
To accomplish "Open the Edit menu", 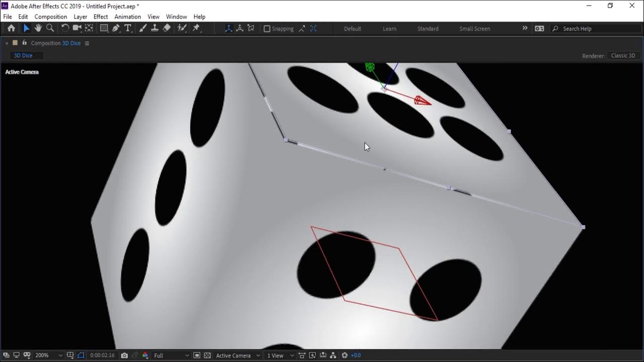I will 23,17.
